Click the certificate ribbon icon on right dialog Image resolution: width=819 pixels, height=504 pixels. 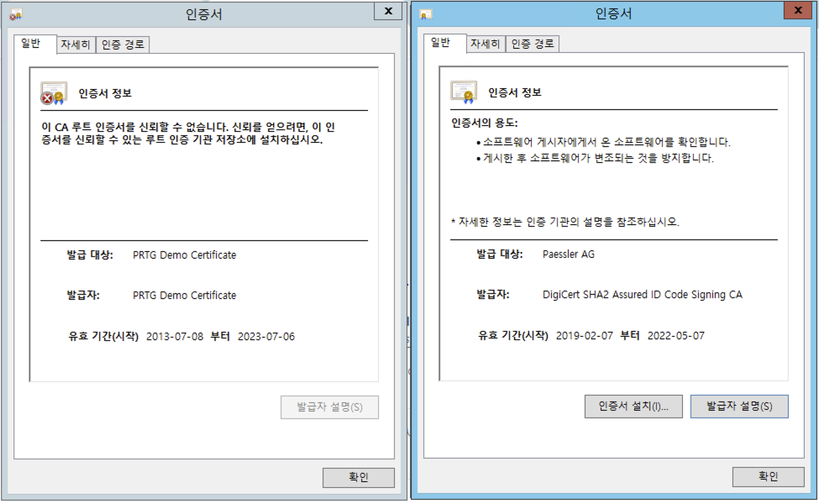(x=464, y=89)
